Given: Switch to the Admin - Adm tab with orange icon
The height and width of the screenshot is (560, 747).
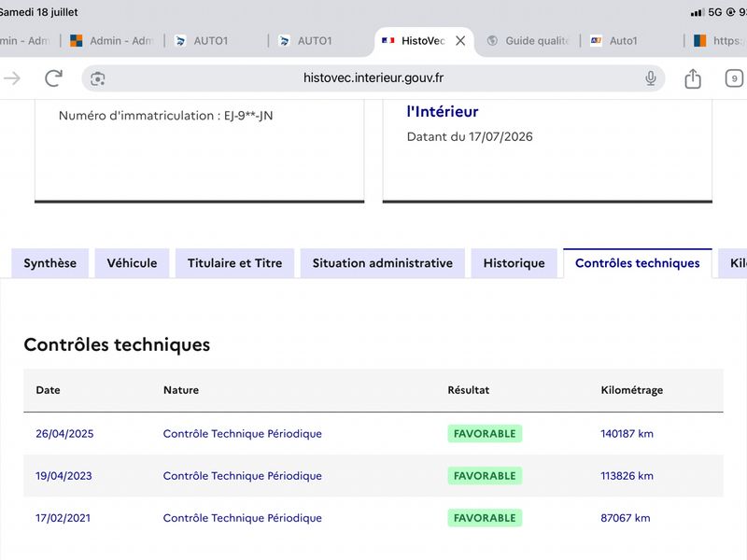Looking at the screenshot, I should point(110,41).
